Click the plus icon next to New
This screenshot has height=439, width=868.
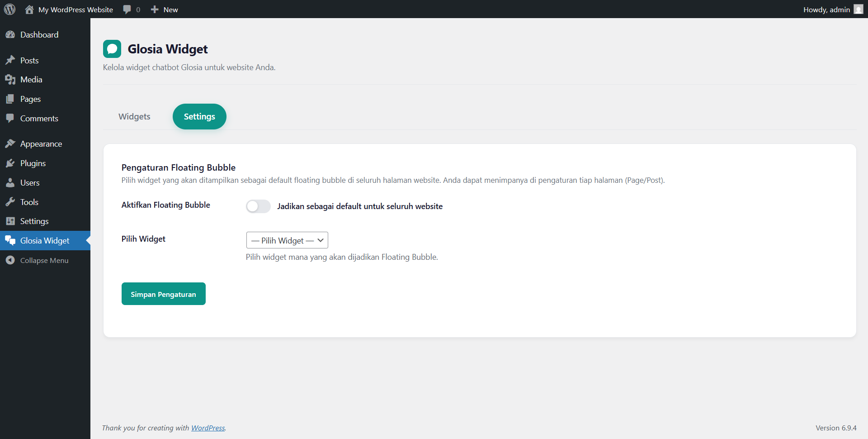pyautogui.click(x=155, y=10)
